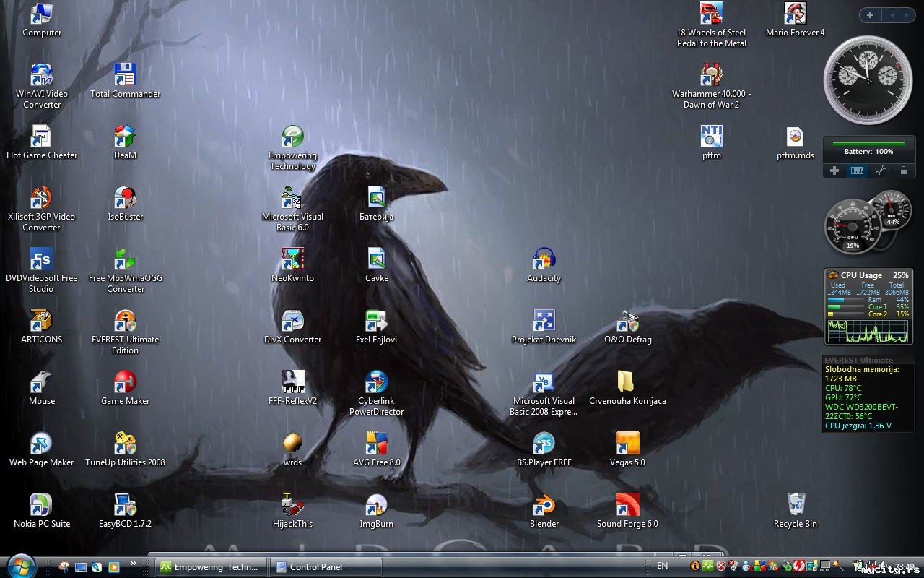Launch the ImgBurn shortcut
924x578 pixels.
click(x=377, y=511)
